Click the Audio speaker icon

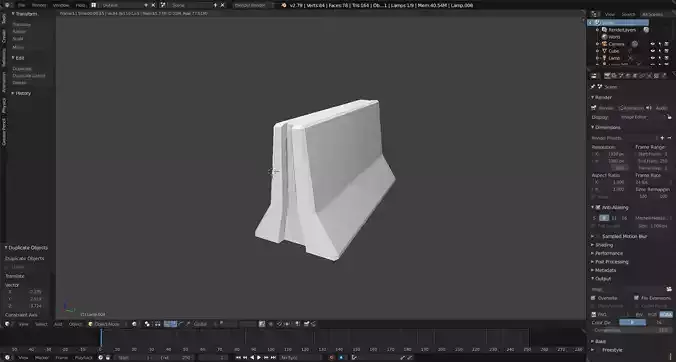coord(648,108)
